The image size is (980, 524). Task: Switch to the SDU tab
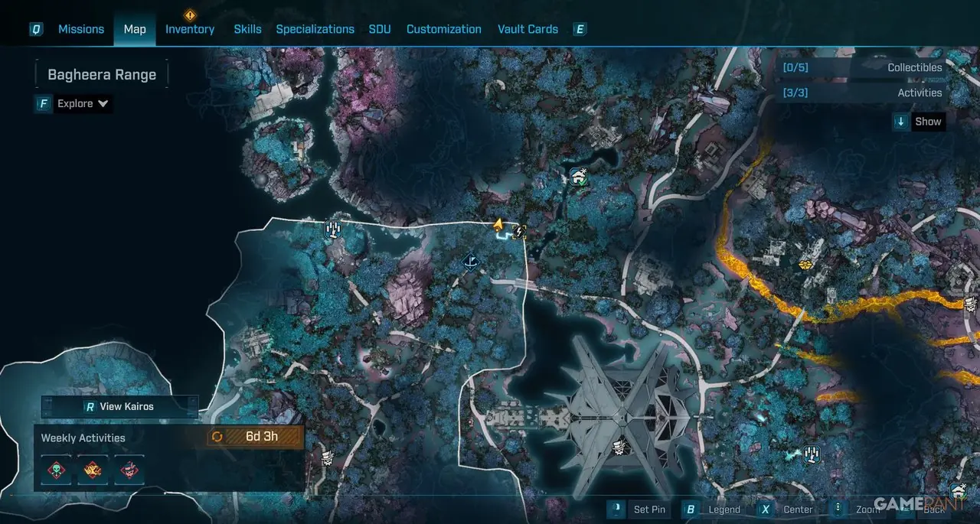380,29
